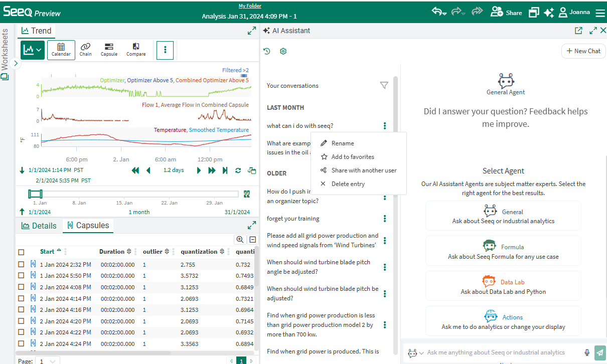607x364 pixels.
Task: Jump display range to now
Action: [225, 170]
